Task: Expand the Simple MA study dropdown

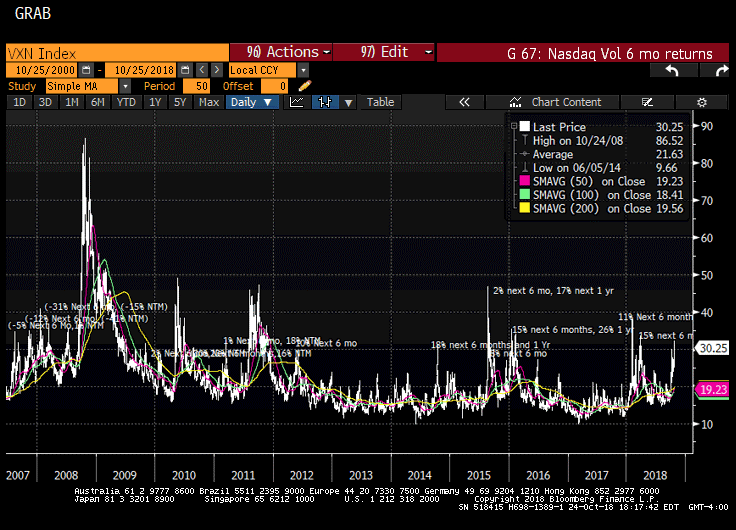Action: coord(125,86)
